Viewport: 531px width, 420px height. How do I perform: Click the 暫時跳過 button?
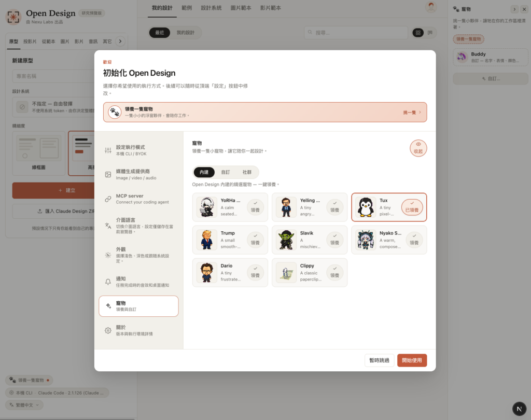point(379,360)
